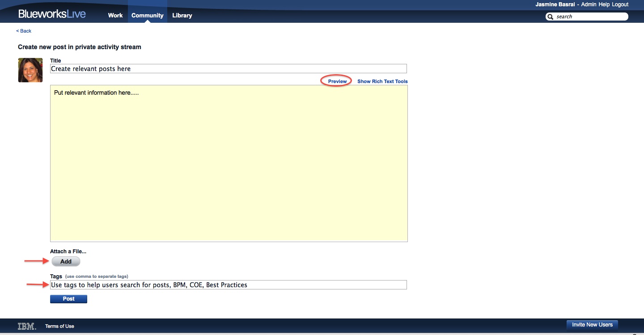Click the Title input field
The width and height of the screenshot is (644, 335).
tap(229, 69)
